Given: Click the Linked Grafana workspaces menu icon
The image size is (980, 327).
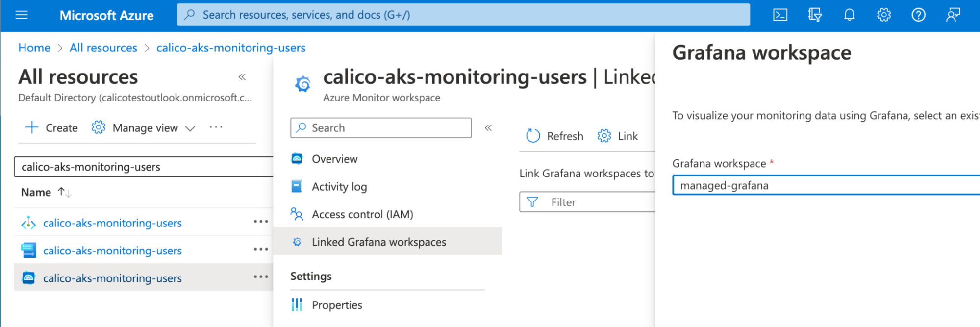Looking at the screenshot, I should 297,242.
